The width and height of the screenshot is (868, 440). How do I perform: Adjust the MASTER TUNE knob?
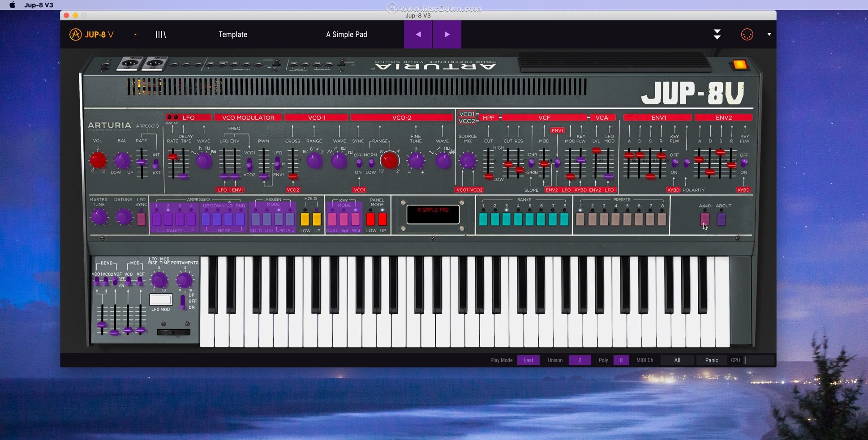point(99,217)
